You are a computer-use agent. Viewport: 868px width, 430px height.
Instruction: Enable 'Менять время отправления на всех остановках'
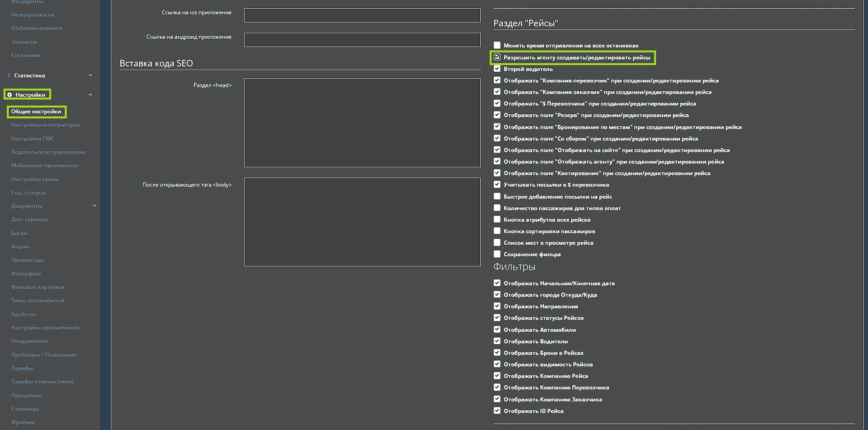tap(497, 45)
